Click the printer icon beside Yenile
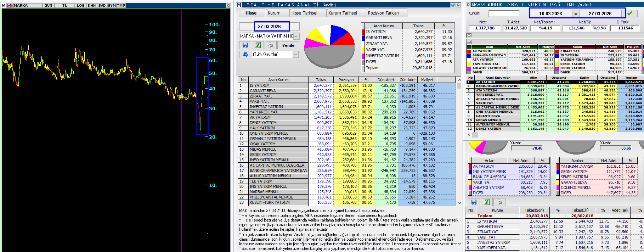This screenshot has width=644, height=252. click(270, 45)
